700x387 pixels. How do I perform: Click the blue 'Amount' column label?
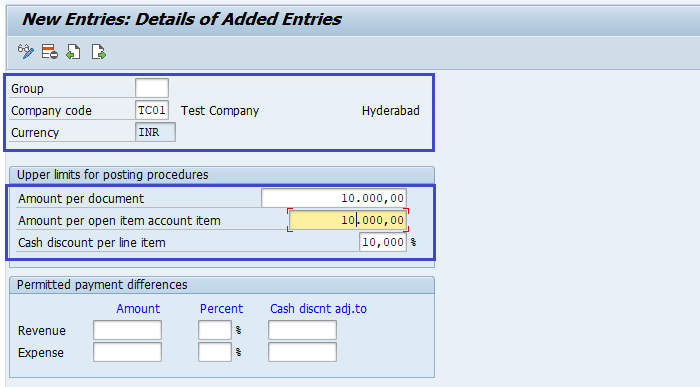pos(138,308)
